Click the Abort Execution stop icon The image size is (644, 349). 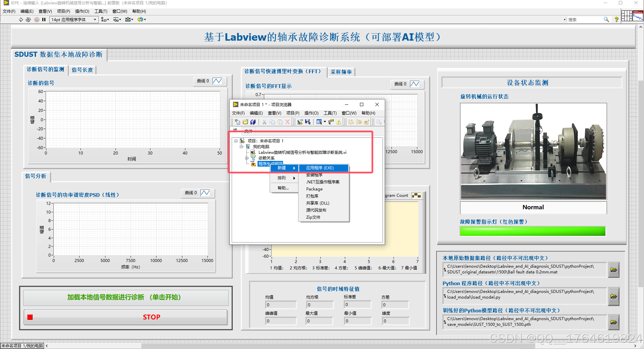click(37, 19)
